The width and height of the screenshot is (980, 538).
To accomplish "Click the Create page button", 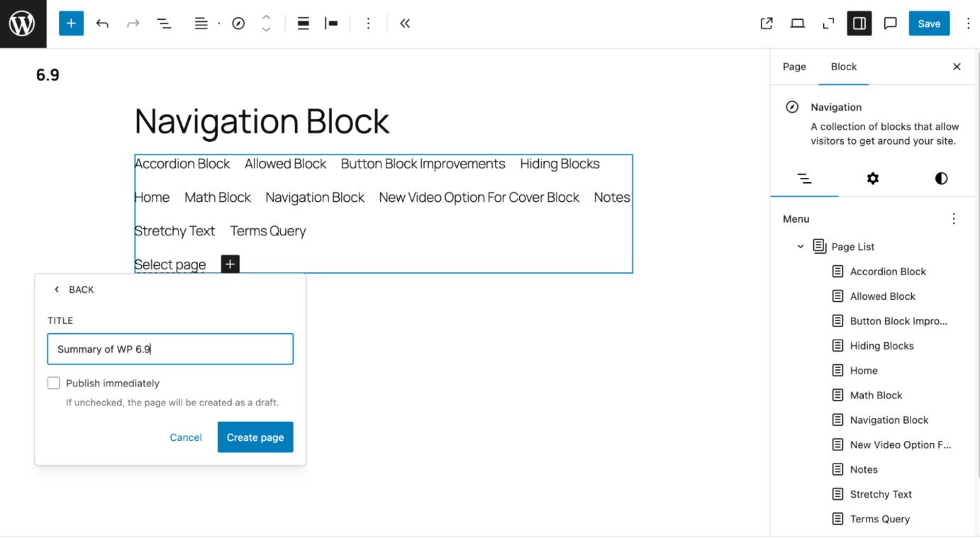I will [255, 437].
